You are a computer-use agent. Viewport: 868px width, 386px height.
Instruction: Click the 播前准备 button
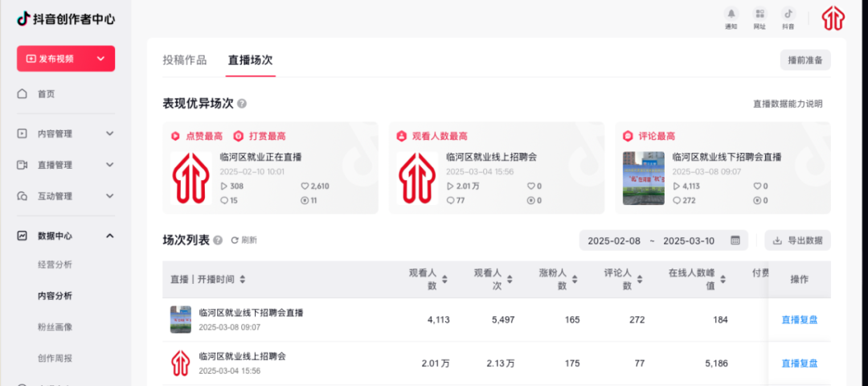point(805,60)
